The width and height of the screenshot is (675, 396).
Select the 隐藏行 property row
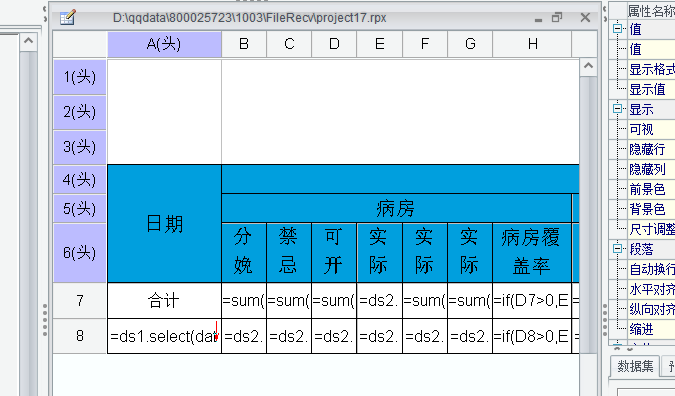tap(651, 149)
